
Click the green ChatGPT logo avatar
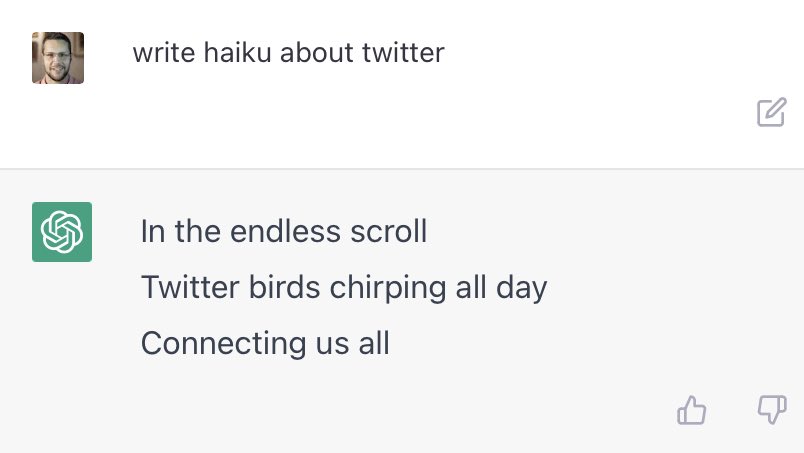pyautogui.click(x=62, y=232)
